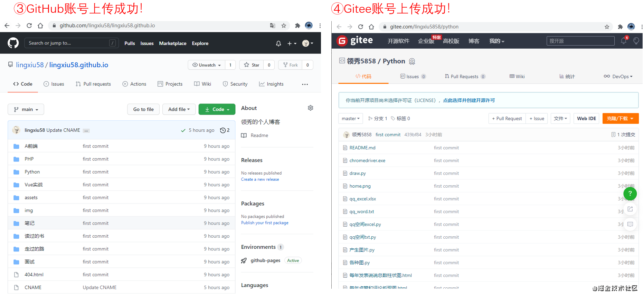This screenshot has width=644, height=297.
Task: Open the Gitee 我的 menu
Action: click(x=497, y=41)
